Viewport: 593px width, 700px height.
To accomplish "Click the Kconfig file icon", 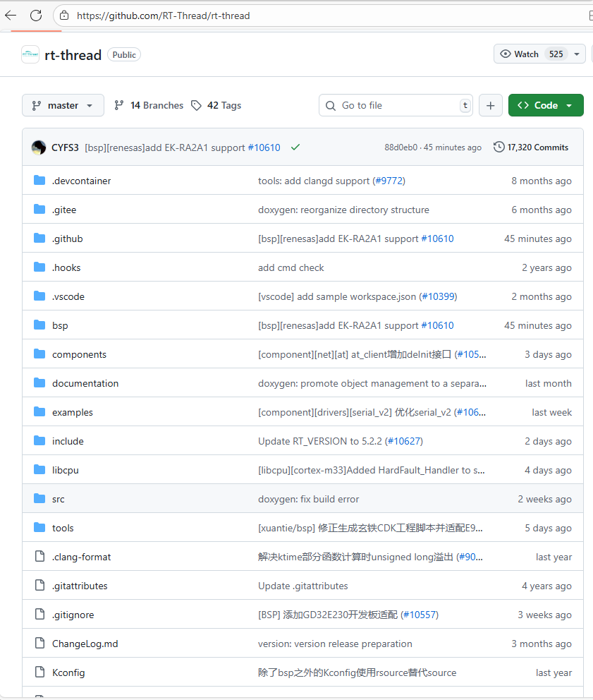I will tap(39, 672).
